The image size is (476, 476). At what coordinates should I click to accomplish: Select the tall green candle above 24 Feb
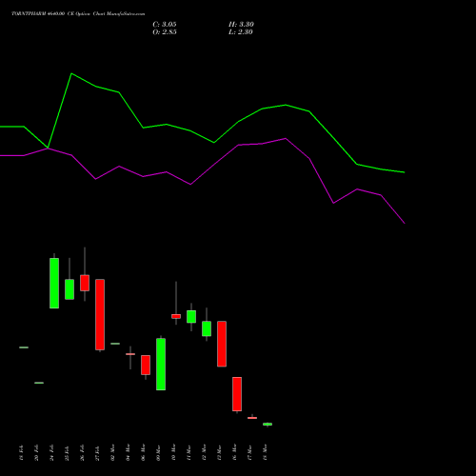(x=54, y=283)
